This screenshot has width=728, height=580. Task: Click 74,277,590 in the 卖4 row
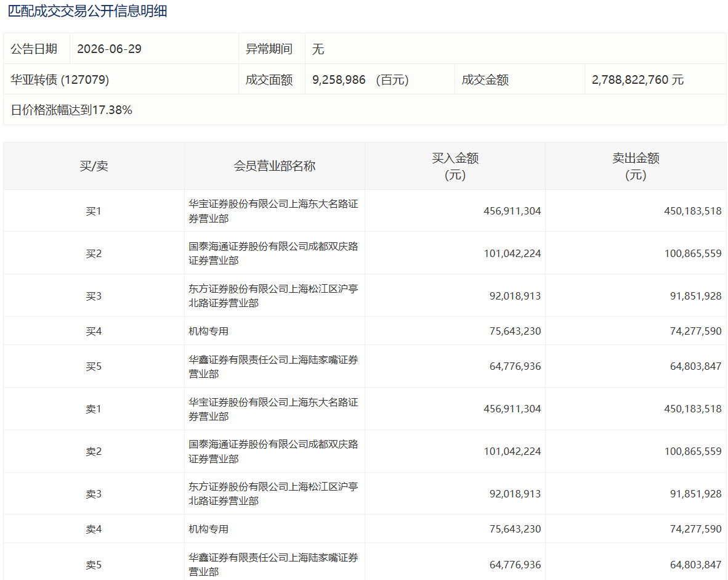[x=695, y=529]
